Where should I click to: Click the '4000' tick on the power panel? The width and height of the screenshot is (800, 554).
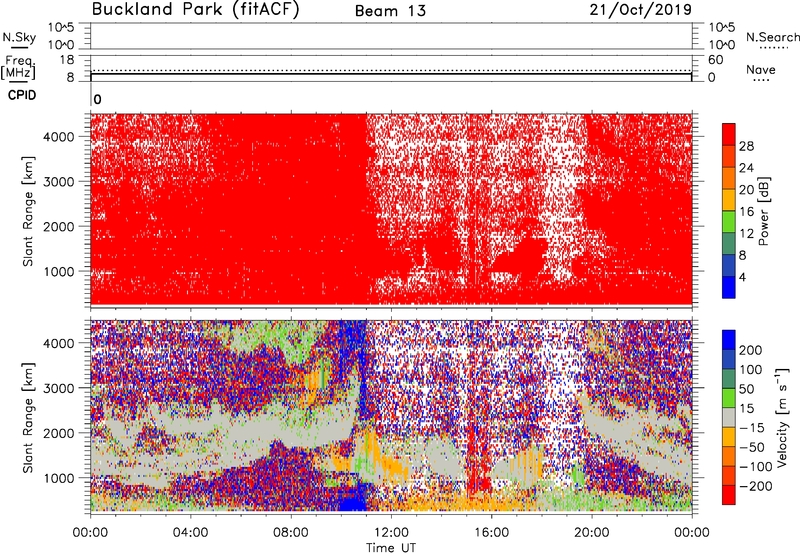tap(59, 137)
